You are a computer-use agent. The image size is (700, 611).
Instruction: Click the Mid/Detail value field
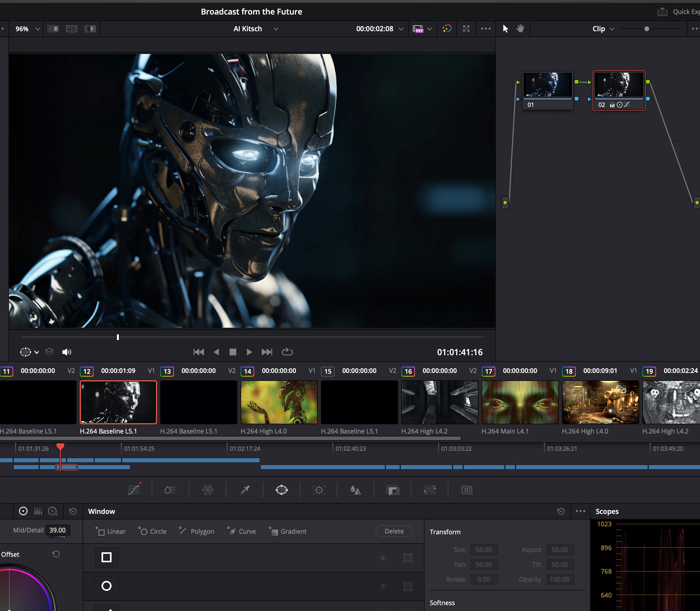[x=58, y=530]
